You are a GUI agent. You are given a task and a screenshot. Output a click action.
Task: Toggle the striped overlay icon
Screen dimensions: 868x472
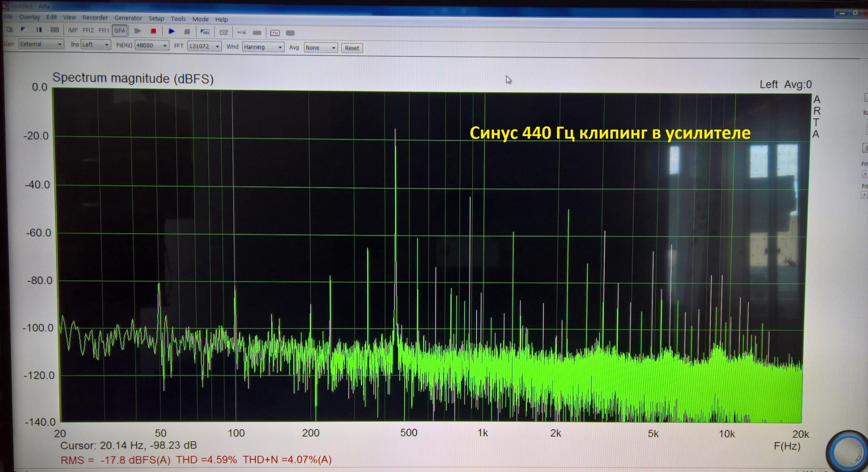(x=224, y=32)
